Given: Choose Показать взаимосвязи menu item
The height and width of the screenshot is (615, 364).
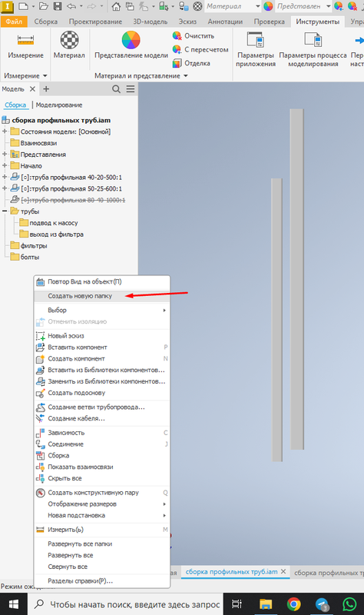Looking at the screenshot, I should pyautogui.click(x=102, y=467).
